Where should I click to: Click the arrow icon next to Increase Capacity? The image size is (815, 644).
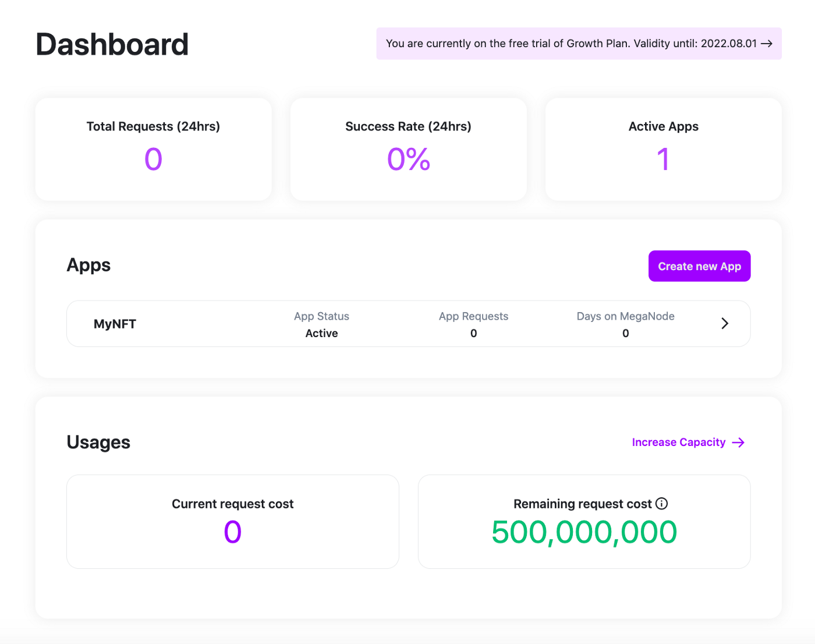point(738,443)
